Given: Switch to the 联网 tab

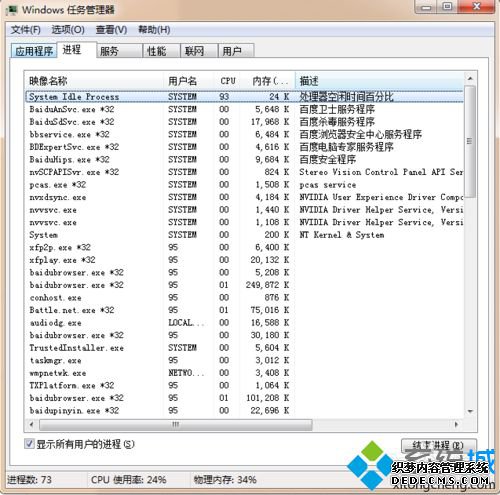Looking at the screenshot, I should tap(199, 51).
